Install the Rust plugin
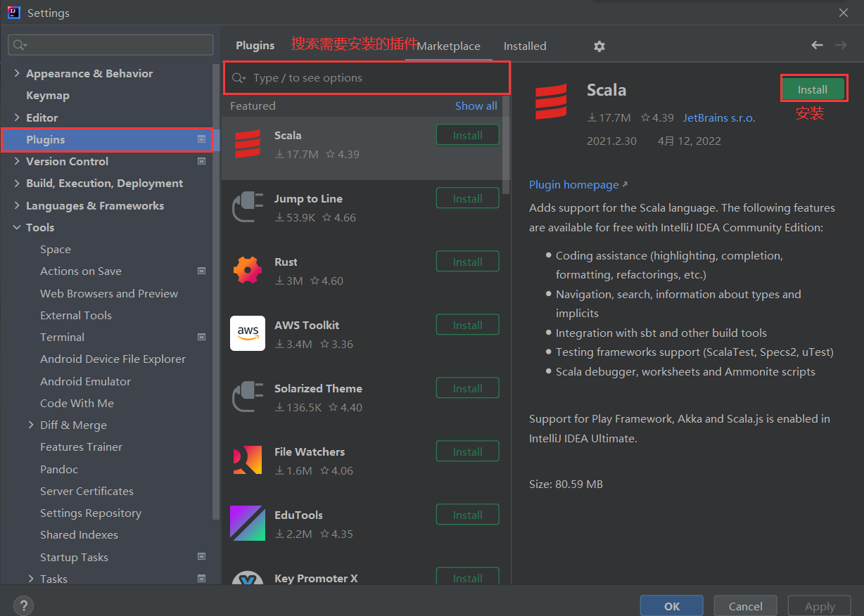 pyautogui.click(x=468, y=262)
